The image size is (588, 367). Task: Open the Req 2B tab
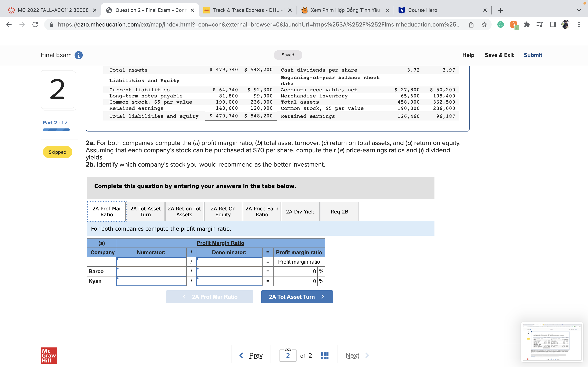(x=339, y=211)
